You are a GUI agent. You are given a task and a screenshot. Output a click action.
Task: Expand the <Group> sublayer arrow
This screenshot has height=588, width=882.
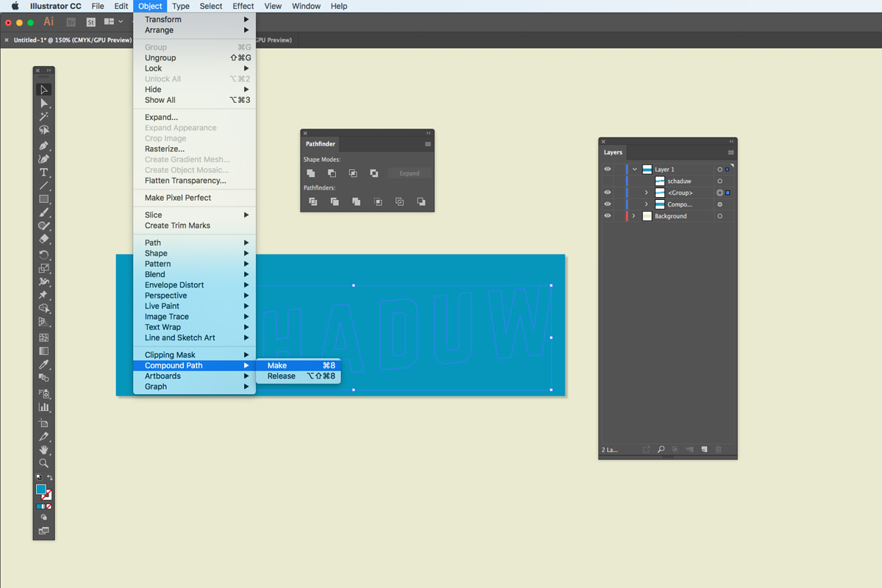click(646, 193)
